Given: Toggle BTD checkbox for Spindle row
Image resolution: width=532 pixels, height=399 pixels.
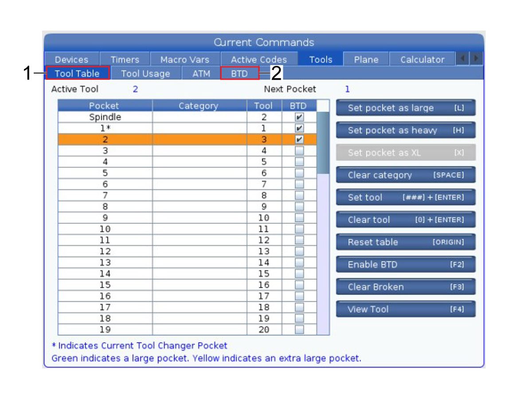Looking at the screenshot, I should click(x=300, y=117).
